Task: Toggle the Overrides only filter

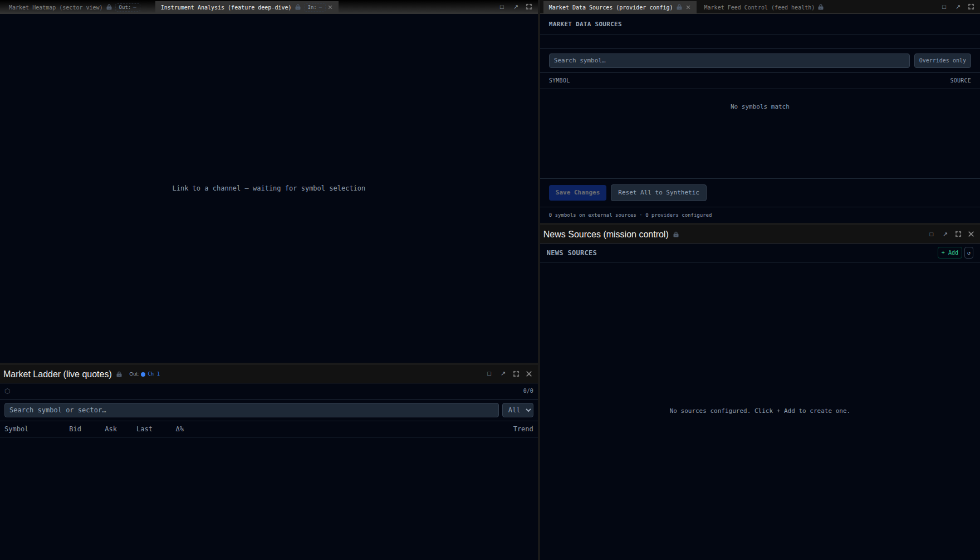Action: pos(942,61)
